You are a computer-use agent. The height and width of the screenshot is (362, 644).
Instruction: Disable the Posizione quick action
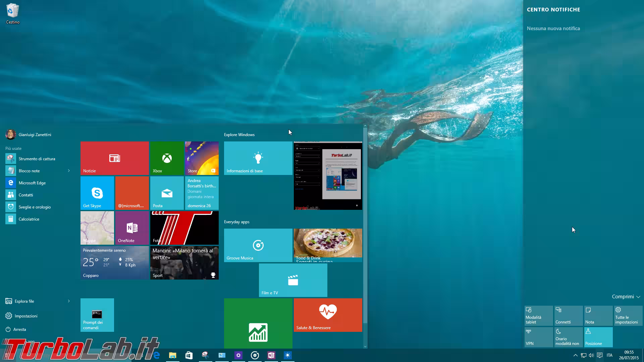pos(598,337)
